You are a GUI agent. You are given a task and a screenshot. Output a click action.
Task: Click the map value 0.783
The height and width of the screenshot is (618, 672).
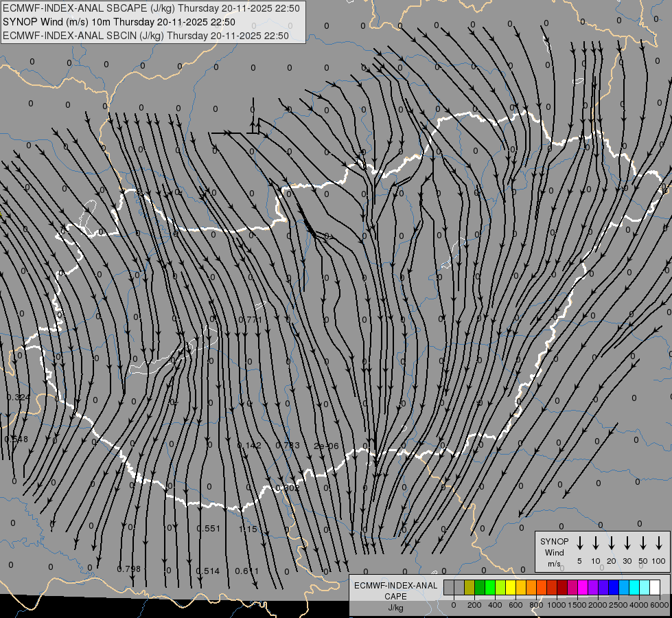(288, 445)
